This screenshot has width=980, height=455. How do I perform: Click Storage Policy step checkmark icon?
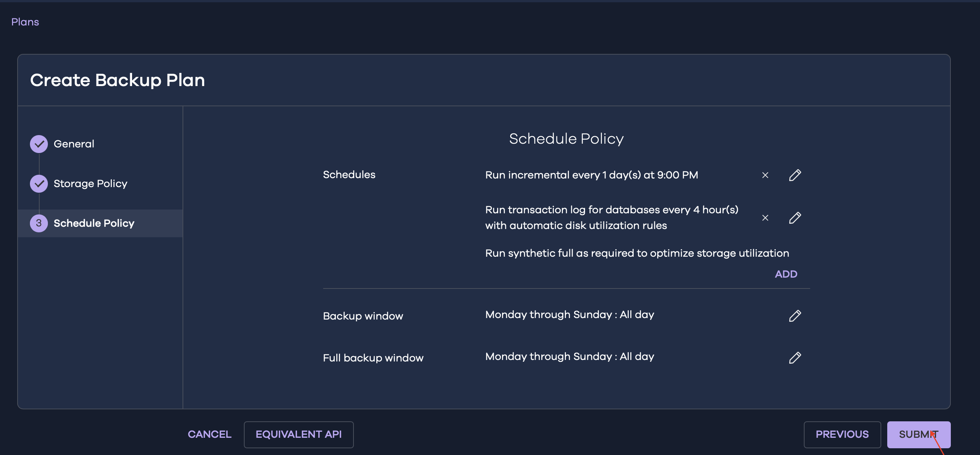coord(39,183)
